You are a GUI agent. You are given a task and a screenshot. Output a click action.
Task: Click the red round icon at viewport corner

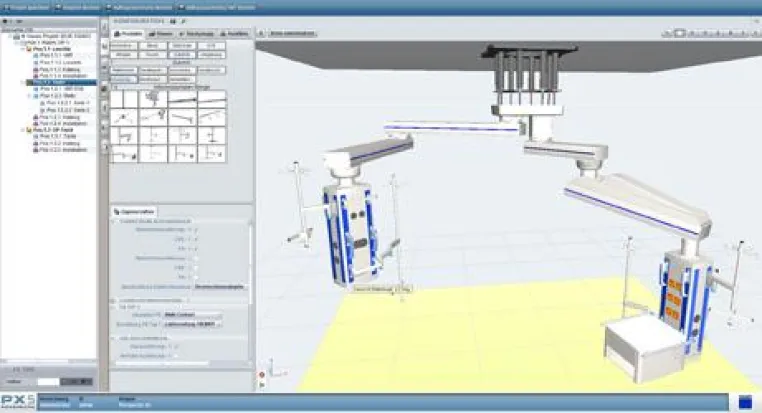click(262, 375)
